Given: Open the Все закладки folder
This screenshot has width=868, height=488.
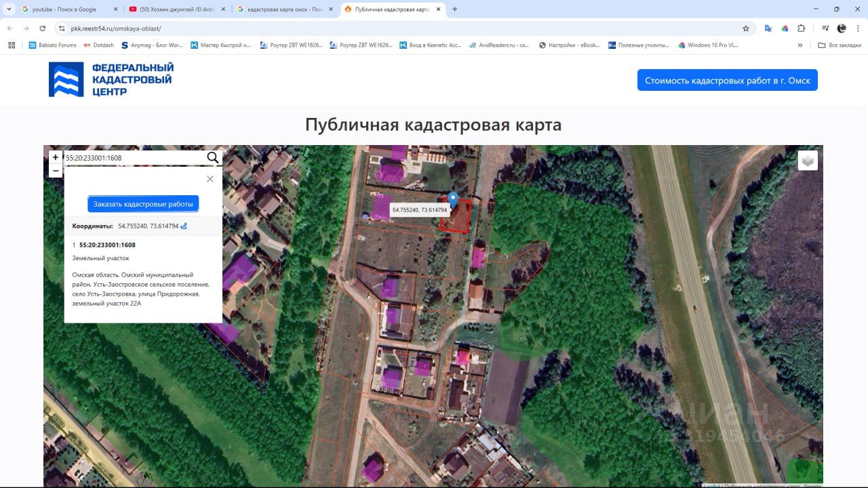Looking at the screenshot, I should (840, 45).
